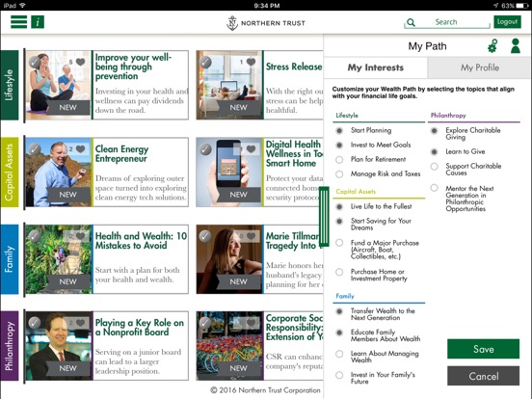Select Invest in Your Family's Future
The height and width of the screenshot is (399, 532).
(339, 375)
